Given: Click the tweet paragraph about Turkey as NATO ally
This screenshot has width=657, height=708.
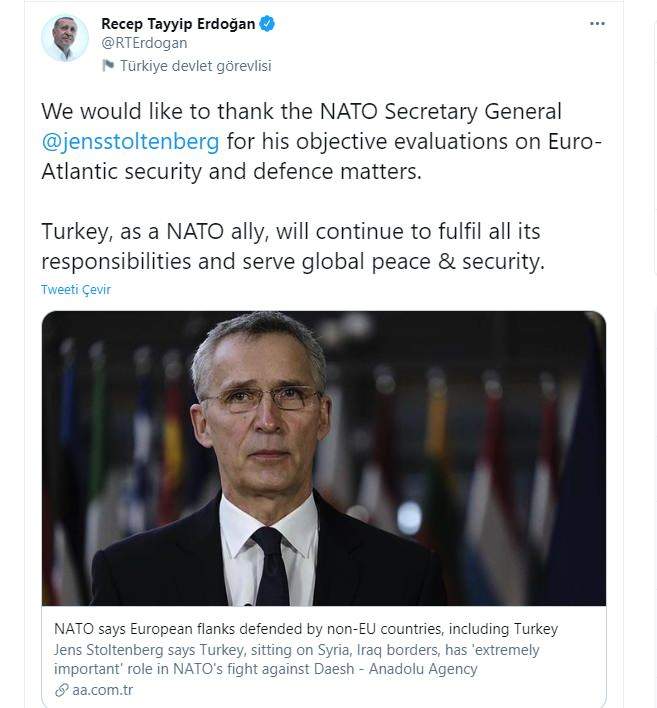Looking at the screenshot, I should [x=293, y=247].
